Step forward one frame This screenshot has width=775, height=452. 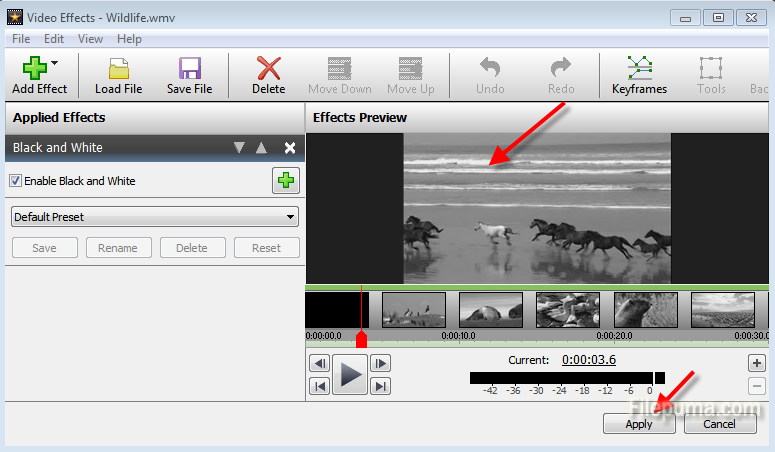tap(380, 363)
